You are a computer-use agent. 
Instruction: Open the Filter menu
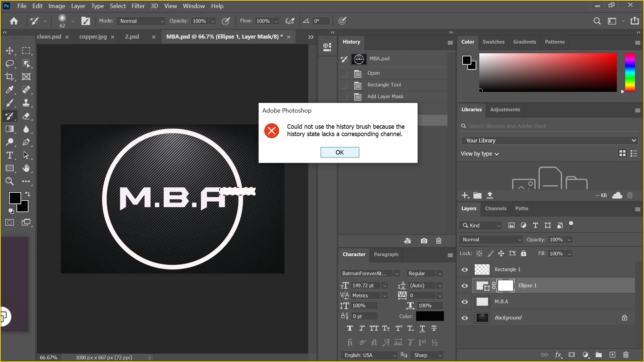(138, 6)
